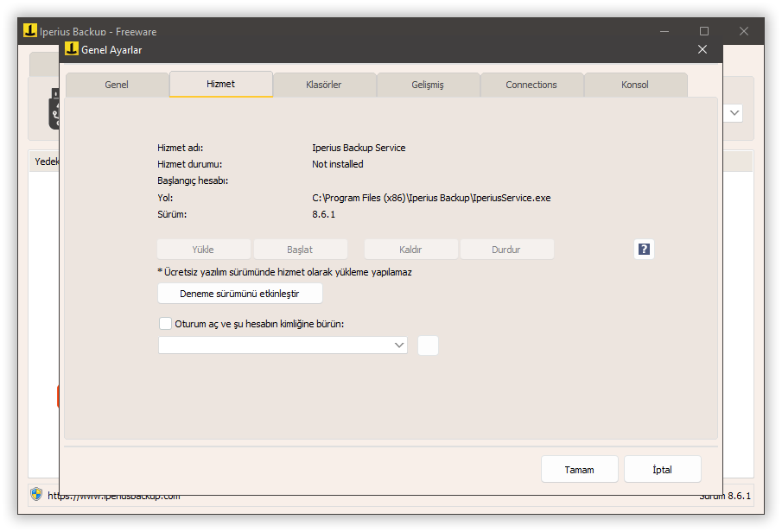Click the Yükle button
This screenshot has height=532, width=782.
click(203, 250)
